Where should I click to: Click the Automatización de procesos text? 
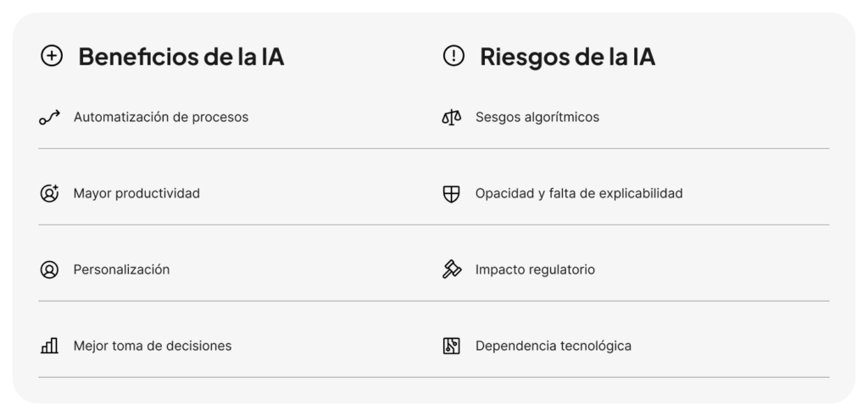click(x=161, y=117)
